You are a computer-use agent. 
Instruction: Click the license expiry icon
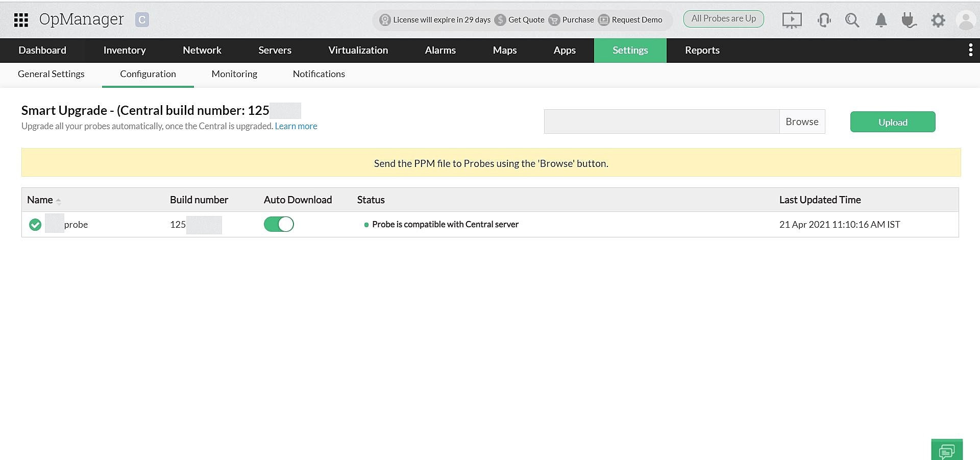click(x=385, y=20)
